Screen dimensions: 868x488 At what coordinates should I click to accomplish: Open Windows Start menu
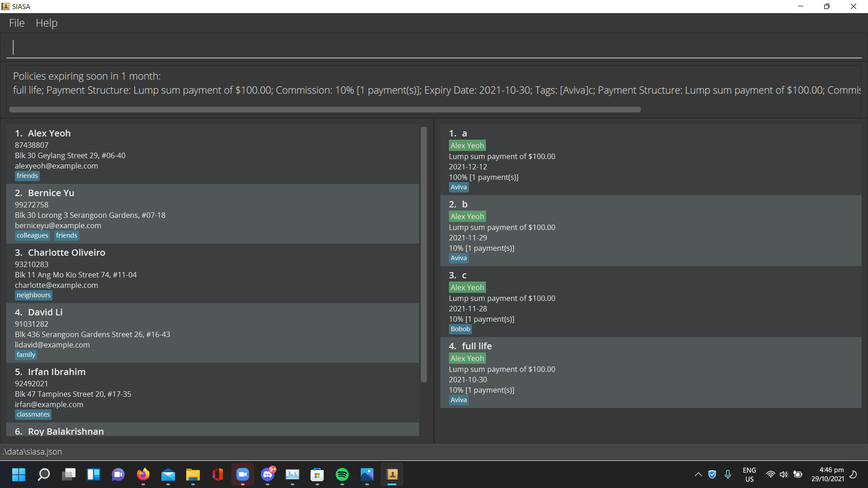pyautogui.click(x=19, y=474)
